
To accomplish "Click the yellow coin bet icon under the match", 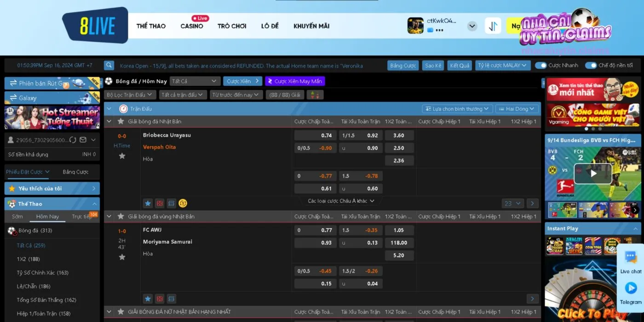I will (x=183, y=203).
